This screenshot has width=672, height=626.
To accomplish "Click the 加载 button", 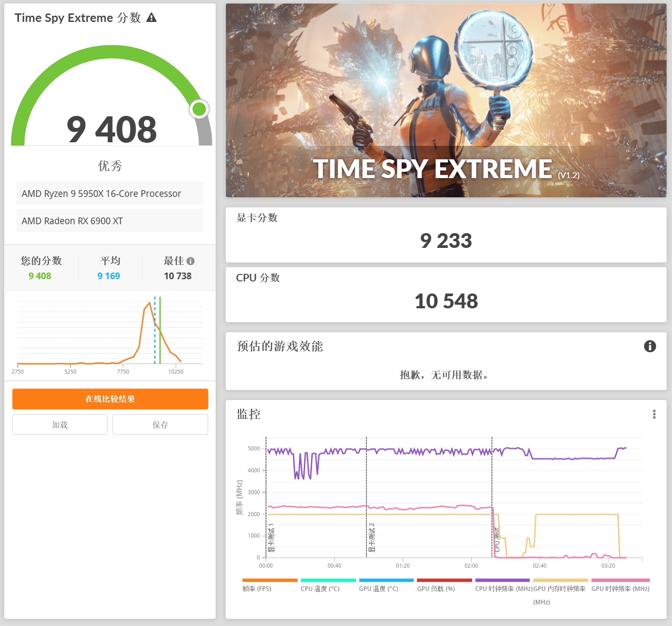I will click(x=60, y=425).
